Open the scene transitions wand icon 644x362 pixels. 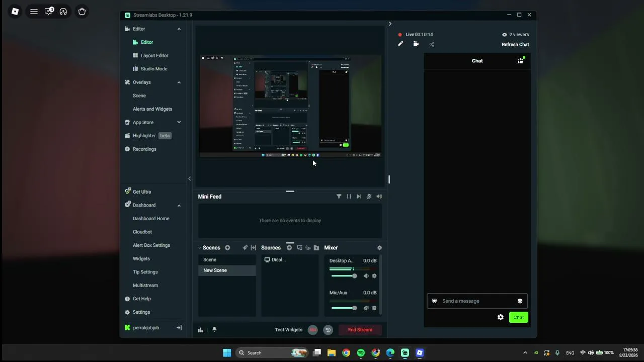tap(245, 248)
